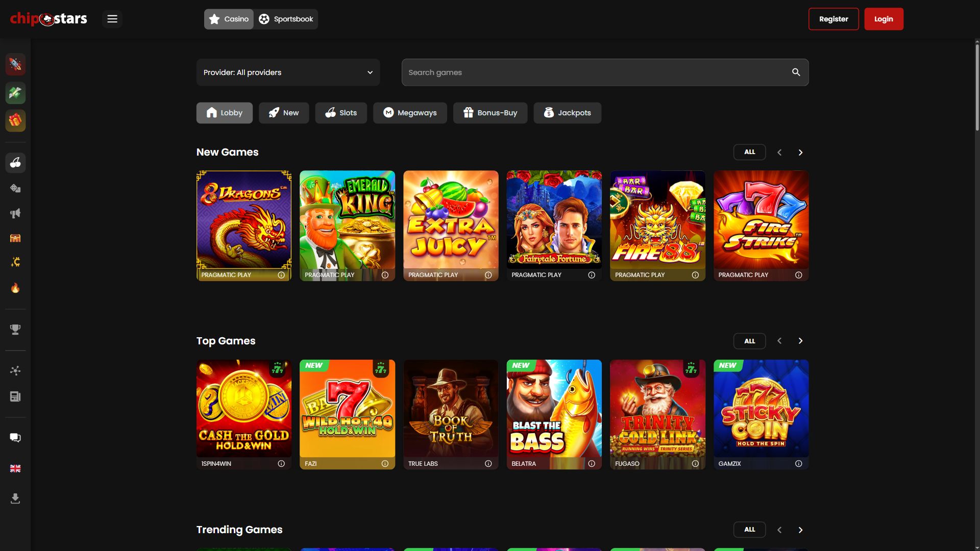
Task: Select the New games category
Action: click(x=284, y=113)
